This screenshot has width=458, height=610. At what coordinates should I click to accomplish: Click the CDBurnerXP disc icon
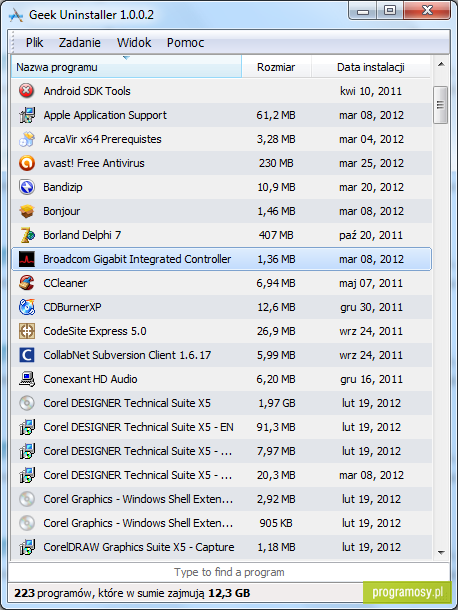click(27, 307)
